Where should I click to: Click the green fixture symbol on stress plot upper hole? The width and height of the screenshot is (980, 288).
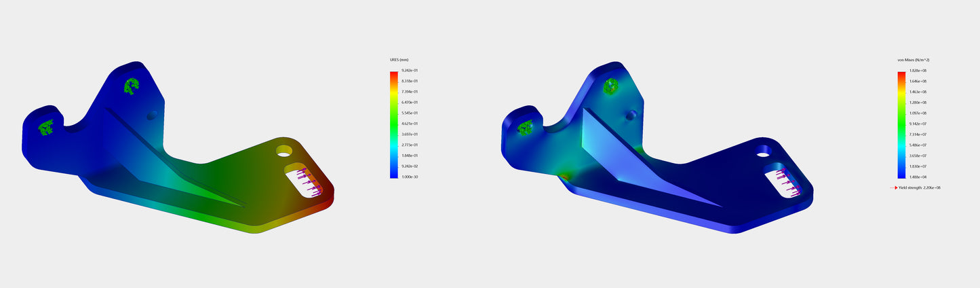[x=611, y=86]
